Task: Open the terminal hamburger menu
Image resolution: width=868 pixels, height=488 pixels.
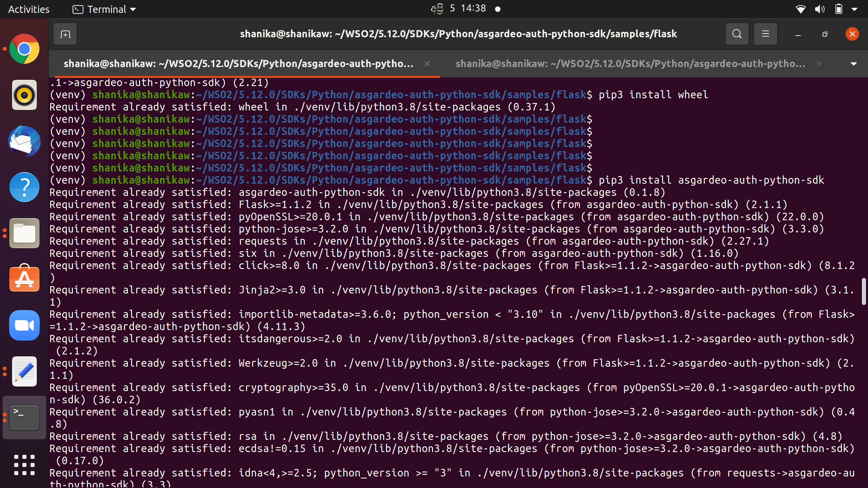Action: click(765, 34)
